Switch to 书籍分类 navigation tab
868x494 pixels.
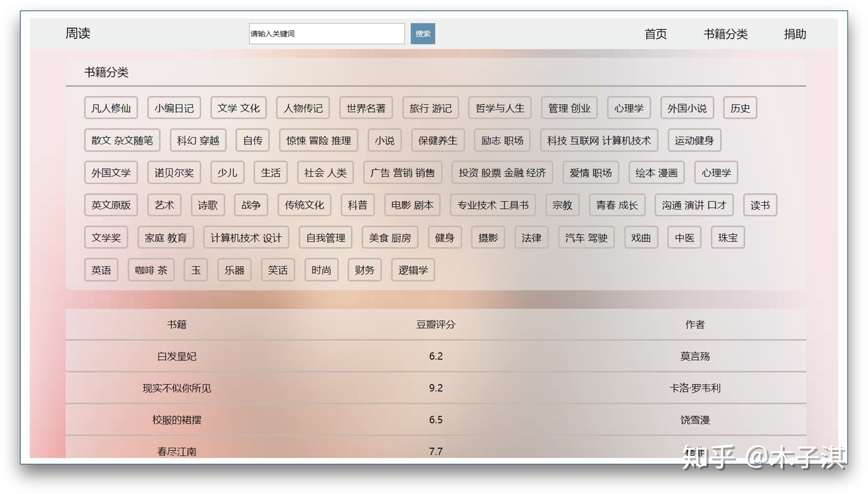pyautogui.click(x=726, y=34)
